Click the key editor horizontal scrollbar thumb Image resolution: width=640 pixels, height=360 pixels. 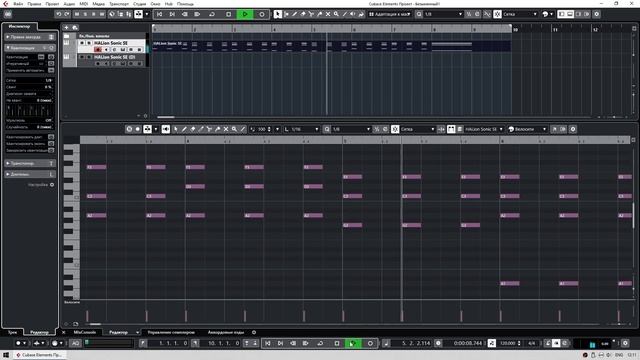[x=95, y=324]
